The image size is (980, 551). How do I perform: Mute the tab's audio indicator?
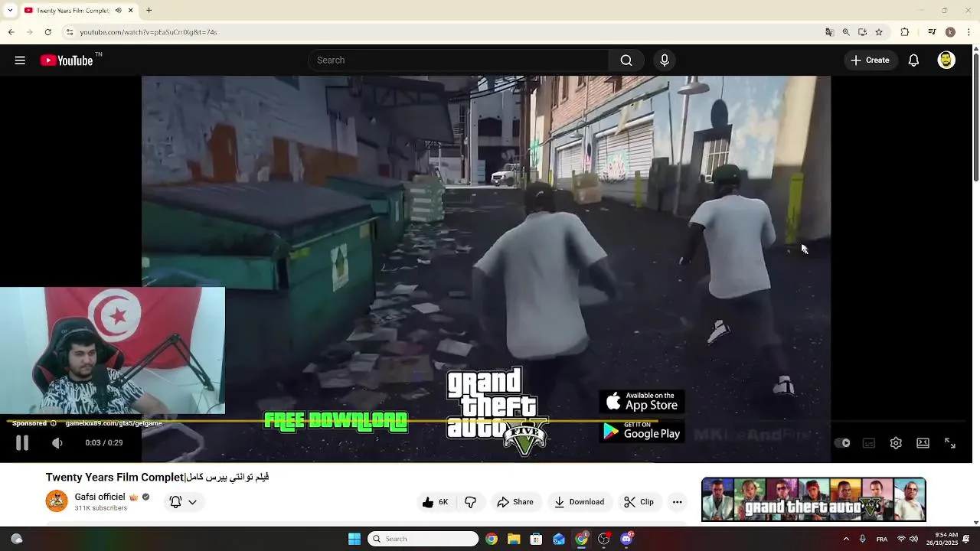point(118,11)
